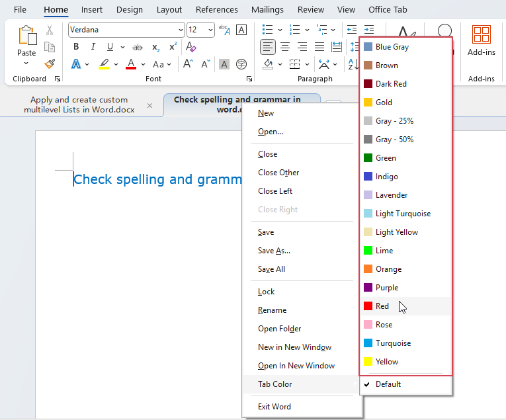
Task: Open the Verdana font name dropdown
Action: point(181,30)
